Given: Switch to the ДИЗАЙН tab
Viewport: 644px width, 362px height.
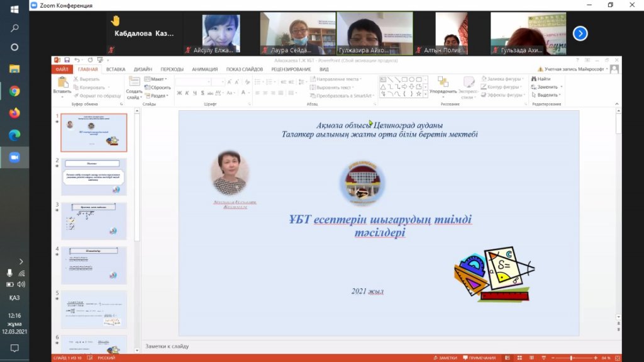Looking at the screenshot, I should coord(143,69).
